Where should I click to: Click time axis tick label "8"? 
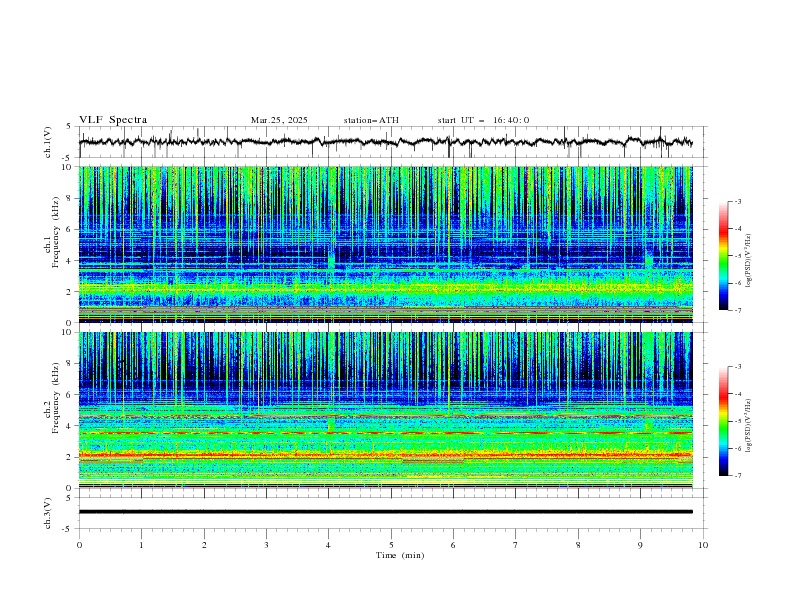[578, 545]
